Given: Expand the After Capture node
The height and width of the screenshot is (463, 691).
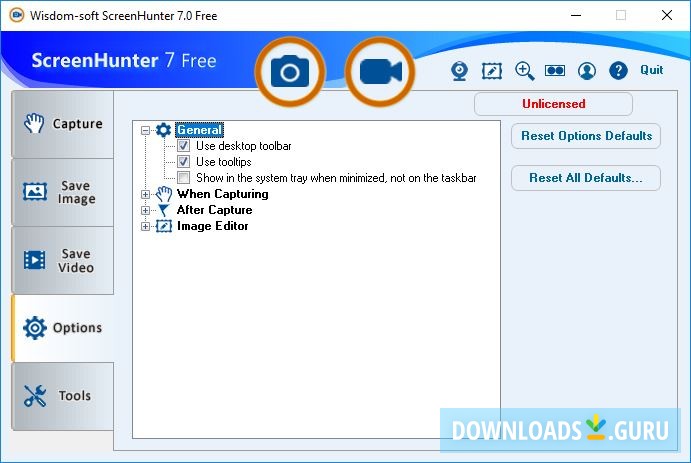Looking at the screenshot, I should point(145,211).
